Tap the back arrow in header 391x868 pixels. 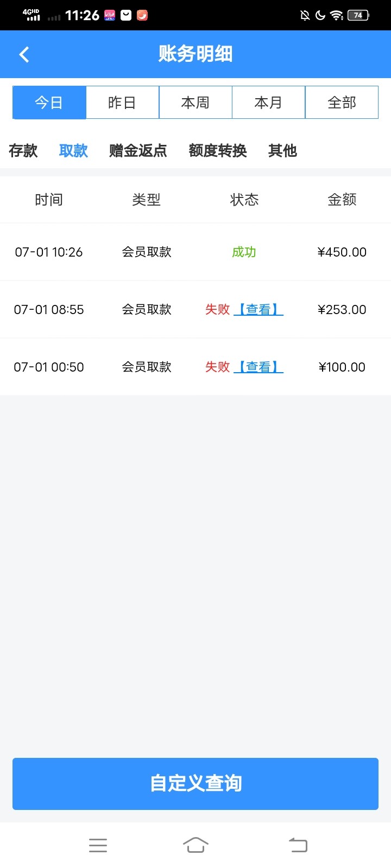[24, 54]
